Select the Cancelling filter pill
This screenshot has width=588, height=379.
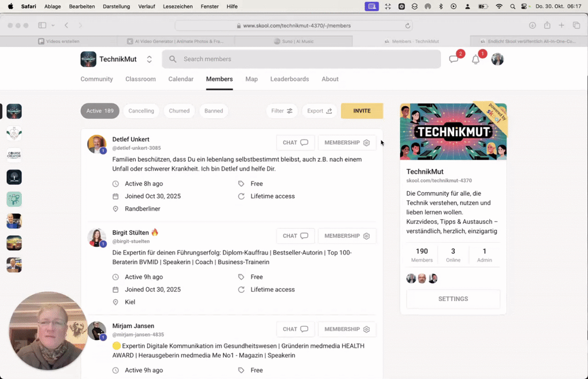tap(141, 111)
